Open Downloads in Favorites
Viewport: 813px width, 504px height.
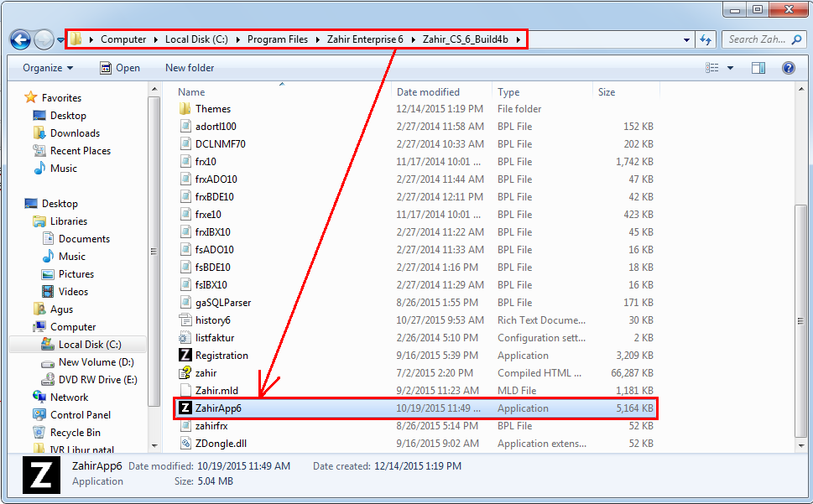coord(75,133)
